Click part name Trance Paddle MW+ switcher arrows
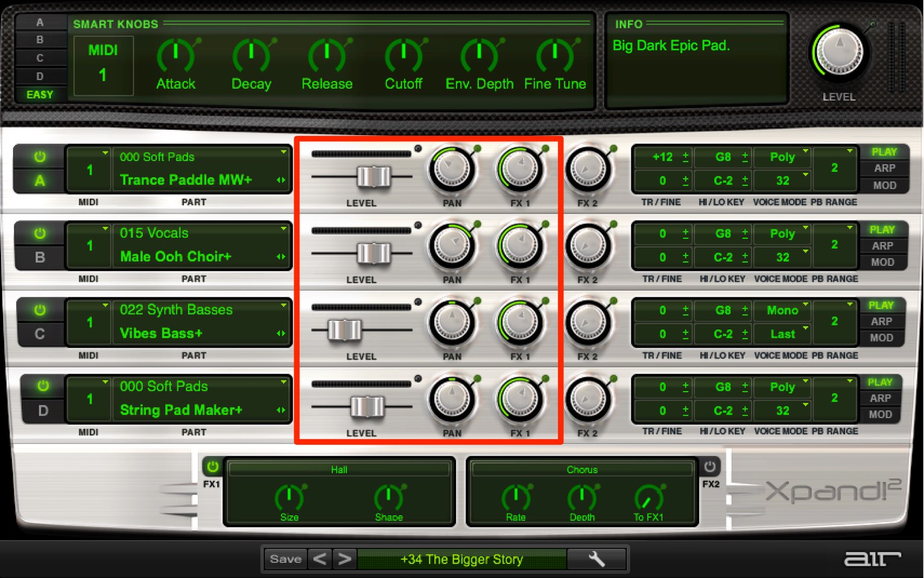Viewport: 924px width, 578px height. tap(281, 180)
